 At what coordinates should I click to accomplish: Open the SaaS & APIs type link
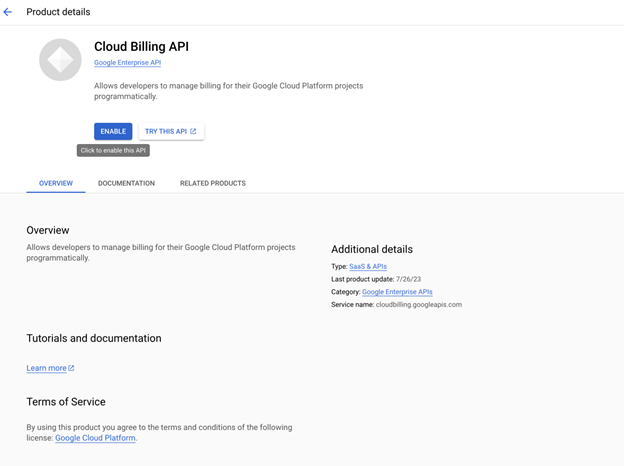368,266
